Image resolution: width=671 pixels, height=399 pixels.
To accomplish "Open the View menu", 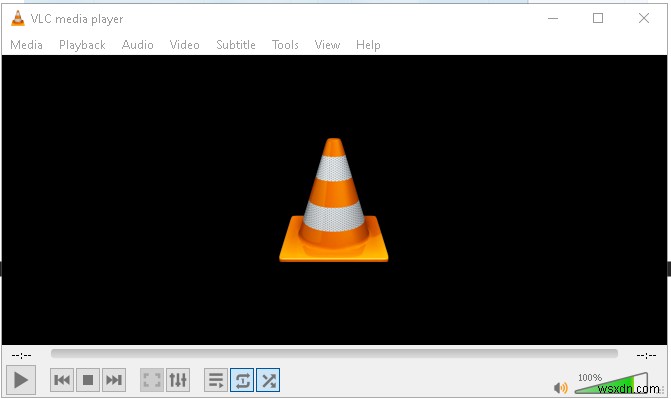I will tap(327, 45).
